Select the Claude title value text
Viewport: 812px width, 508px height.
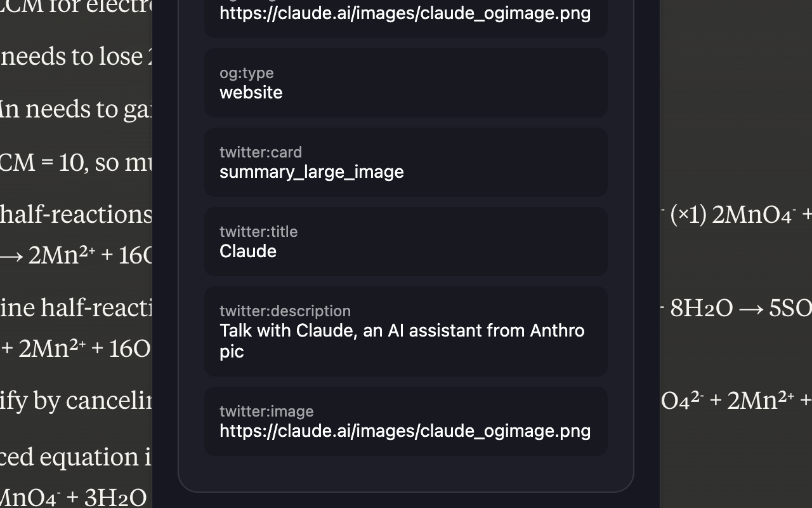pos(247,251)
